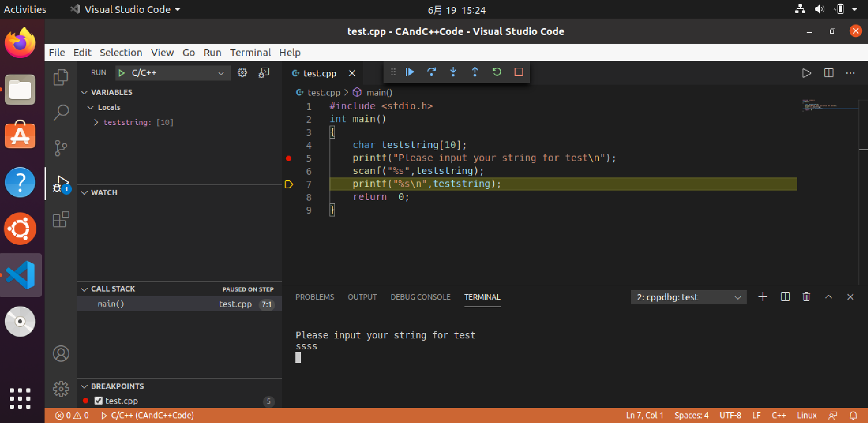Close the bottom panel
Image resolution: width=868 pixels, height=423 pixels.
(850, 297)
